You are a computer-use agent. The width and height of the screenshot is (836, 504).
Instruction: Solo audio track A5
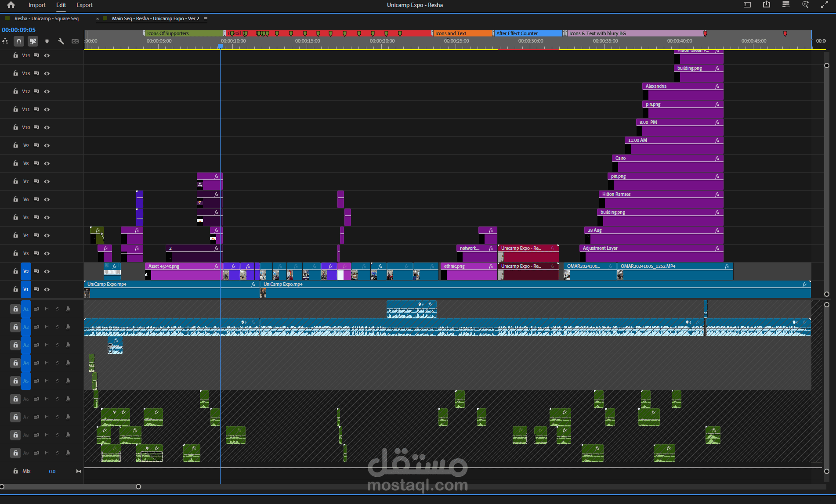[x=57, y=381]
